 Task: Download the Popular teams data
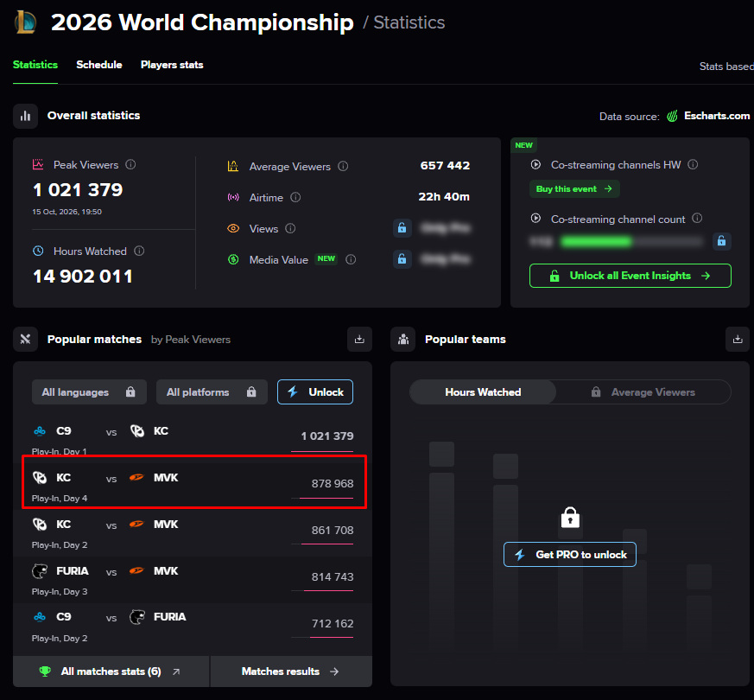coord(738,339)
